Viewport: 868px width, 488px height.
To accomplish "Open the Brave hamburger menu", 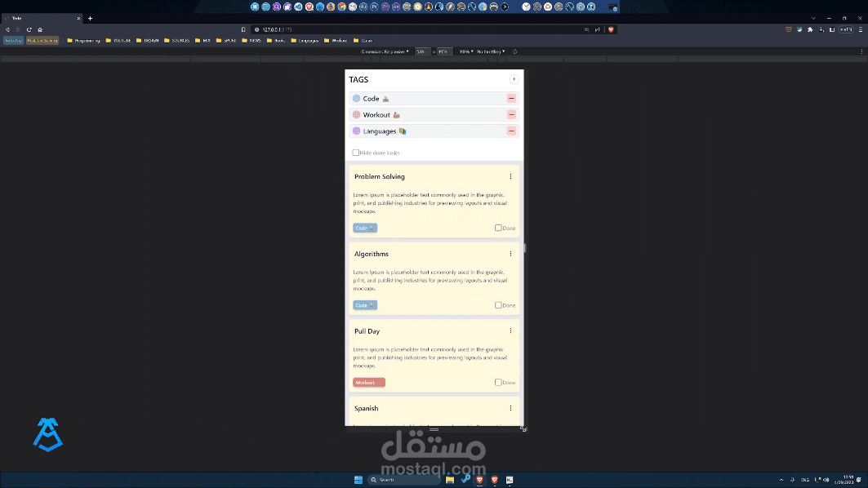I will tap(861, 30).
